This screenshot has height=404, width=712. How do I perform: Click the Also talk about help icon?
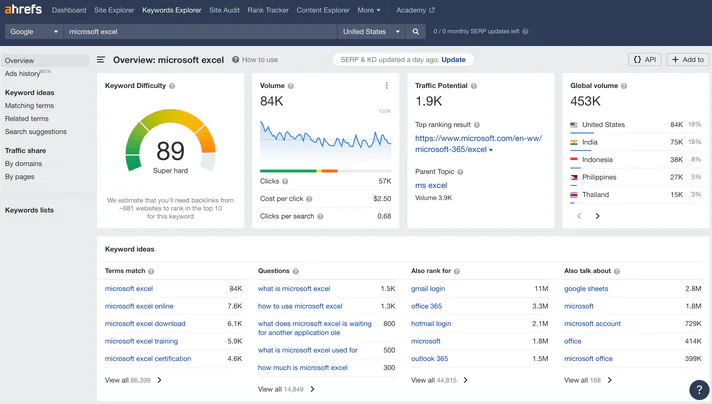click(617, 271)
